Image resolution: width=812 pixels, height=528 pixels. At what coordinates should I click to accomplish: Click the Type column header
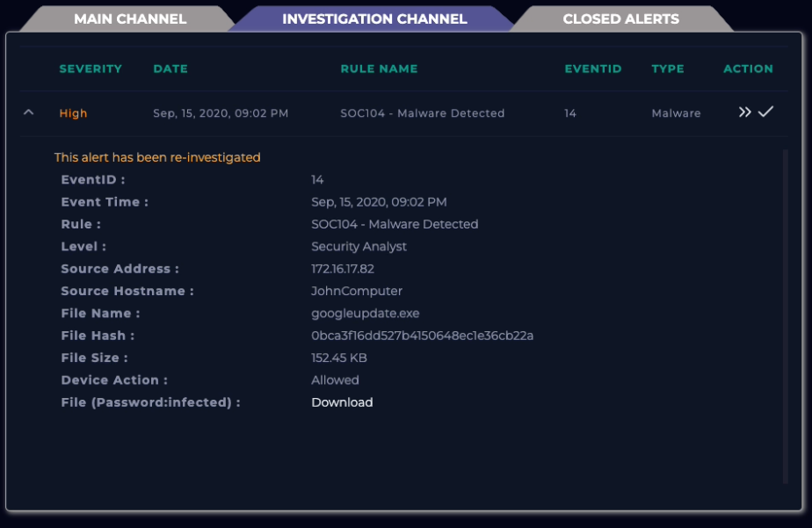pos(668,69)
